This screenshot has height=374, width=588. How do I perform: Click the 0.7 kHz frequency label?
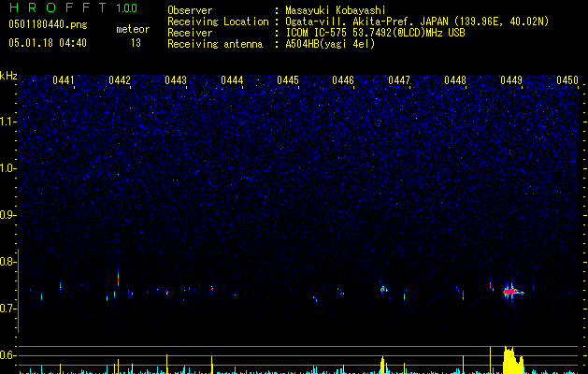8,309
